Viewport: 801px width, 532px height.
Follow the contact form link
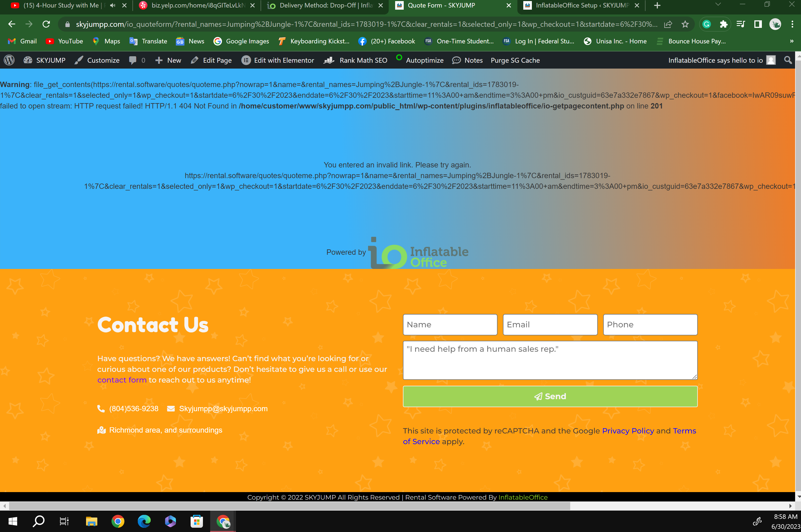coord(121,380)
